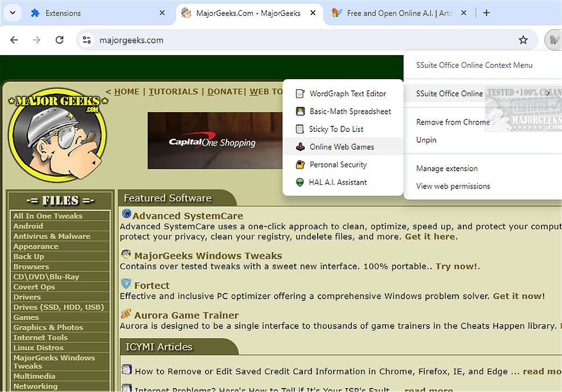Open Manage extension option

[483, 168]
